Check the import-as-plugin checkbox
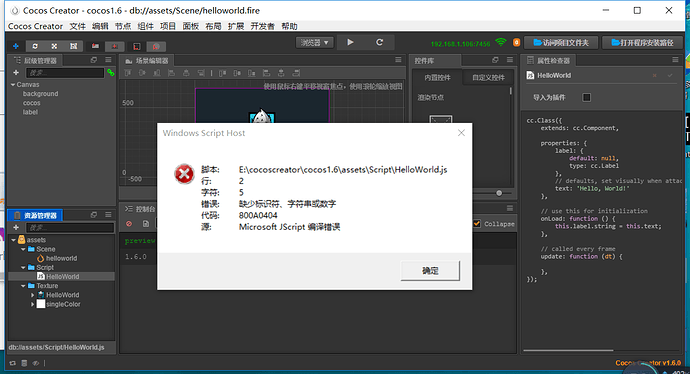 [x=587, y=97]
